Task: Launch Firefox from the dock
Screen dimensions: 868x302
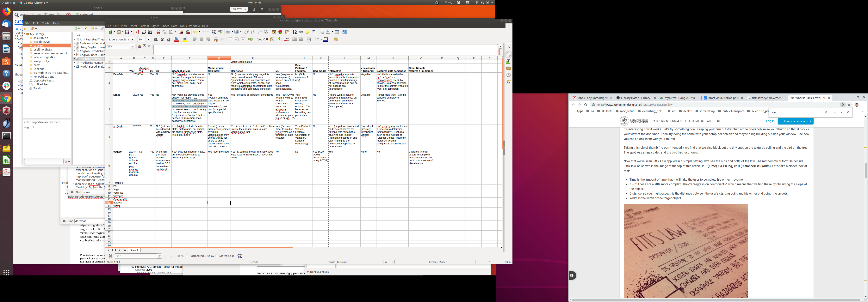Action: coord(6,11)
